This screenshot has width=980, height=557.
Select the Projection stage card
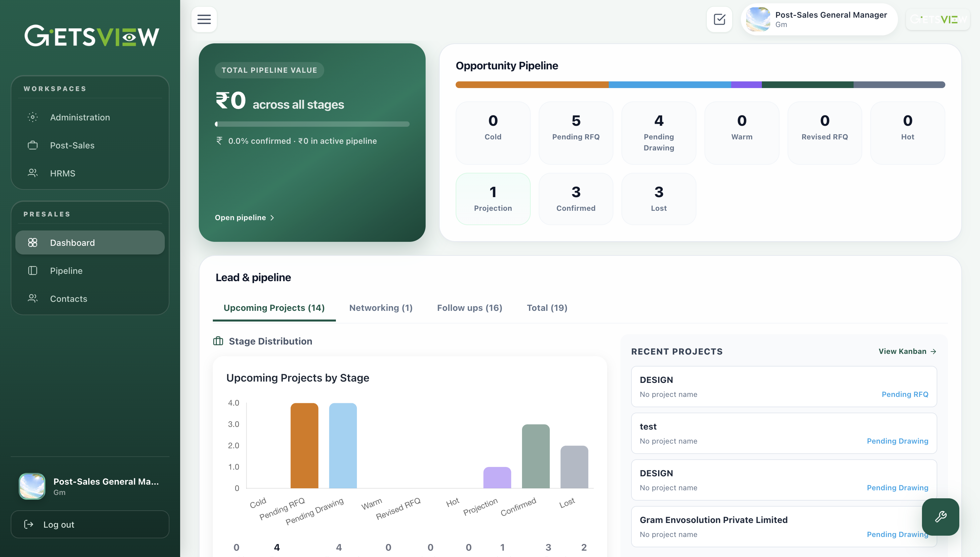[x=493, y=198]
